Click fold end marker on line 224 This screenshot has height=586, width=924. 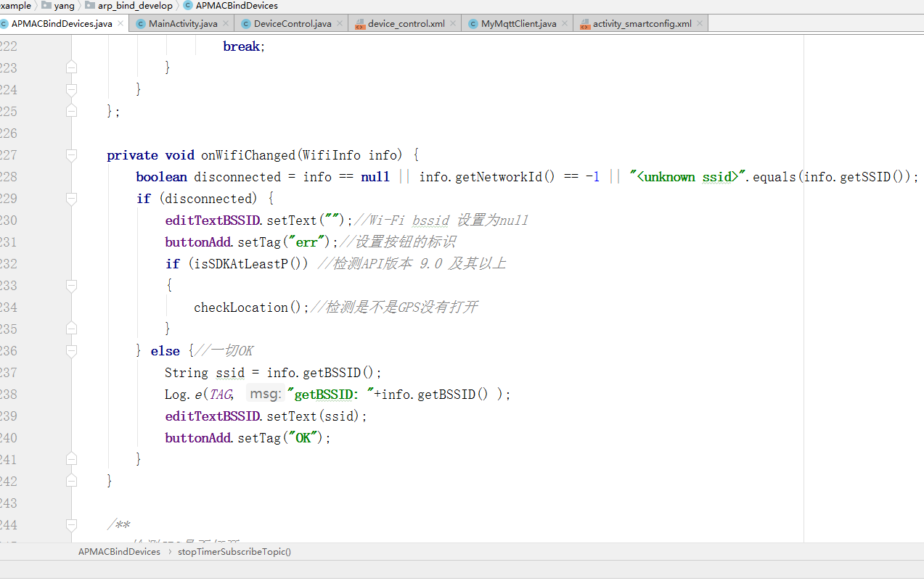tap(71, 89)
